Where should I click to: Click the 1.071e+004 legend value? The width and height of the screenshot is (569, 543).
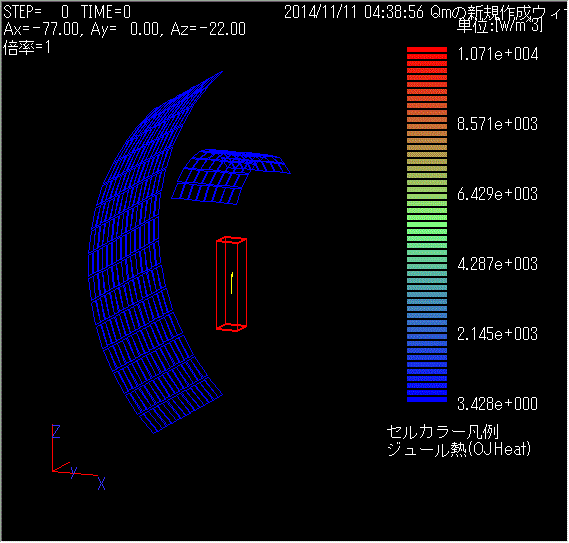[498, 54]
